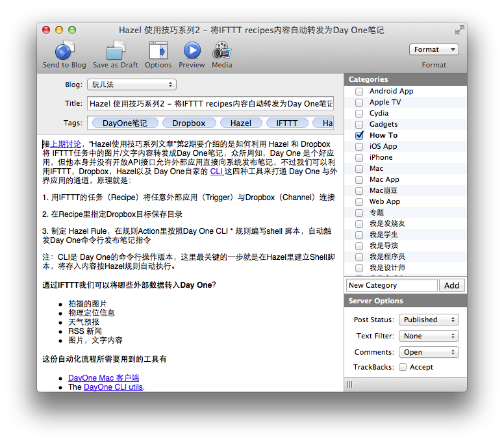
Task: Open the DayOne Mac 客户端 link
Action: pos(103,378)
